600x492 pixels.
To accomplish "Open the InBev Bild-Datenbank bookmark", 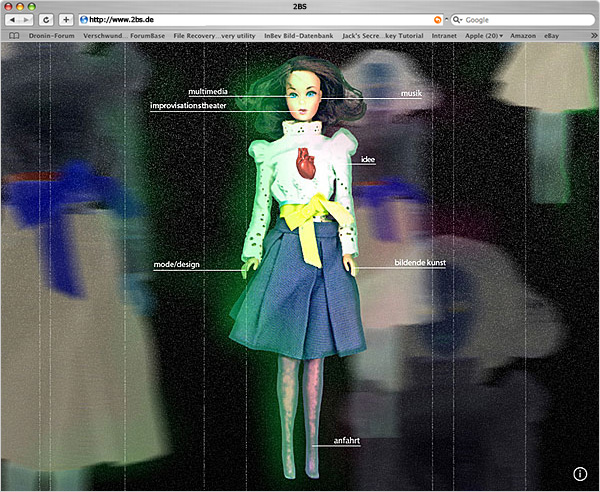I will (298, 36).
